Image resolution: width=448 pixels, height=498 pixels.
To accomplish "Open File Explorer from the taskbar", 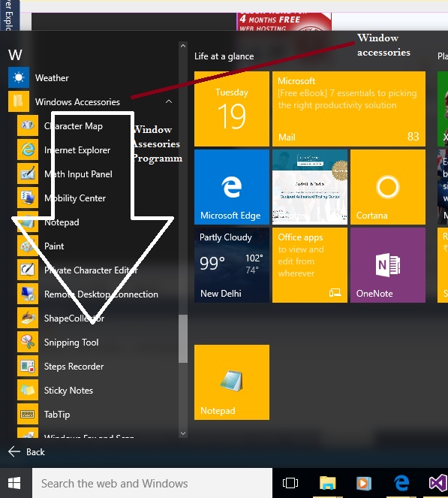I will [x=327, y=483].
